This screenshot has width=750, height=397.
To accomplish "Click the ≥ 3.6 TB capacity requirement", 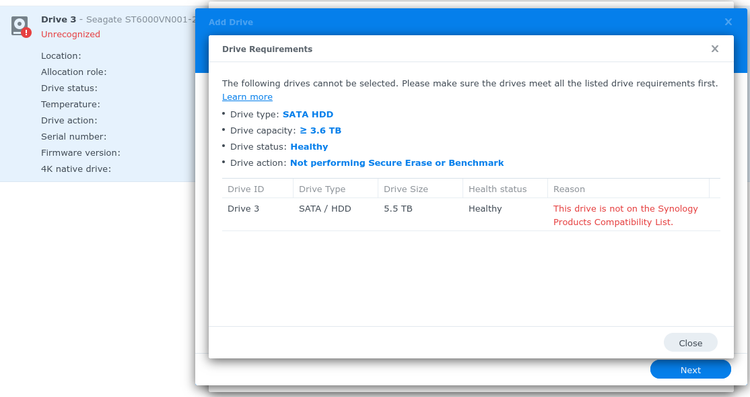I will (x=320, y=131).
